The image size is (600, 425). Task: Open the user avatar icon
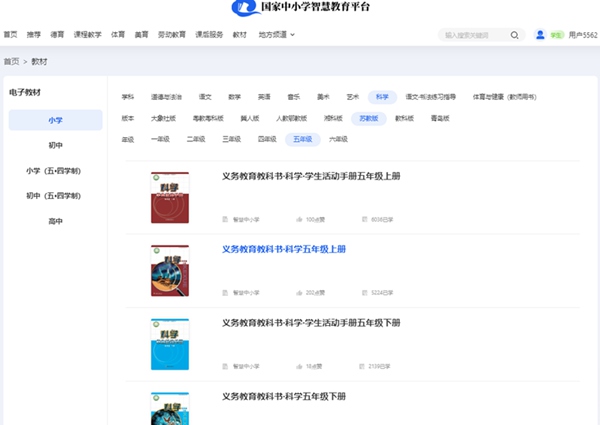coord(540,35)
